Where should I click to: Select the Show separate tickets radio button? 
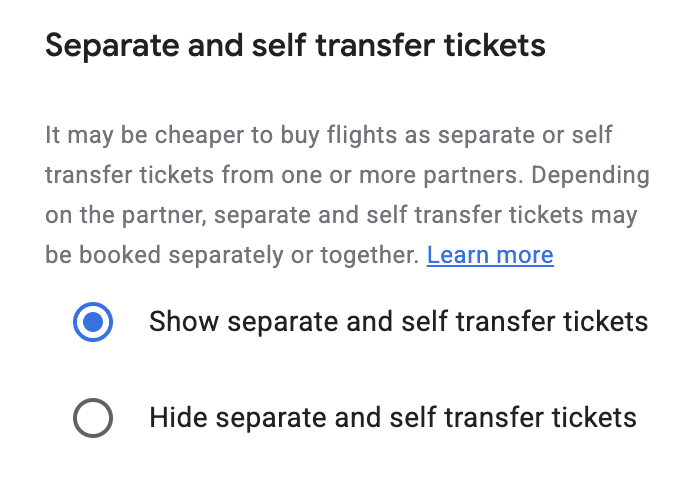click(93, 322)
